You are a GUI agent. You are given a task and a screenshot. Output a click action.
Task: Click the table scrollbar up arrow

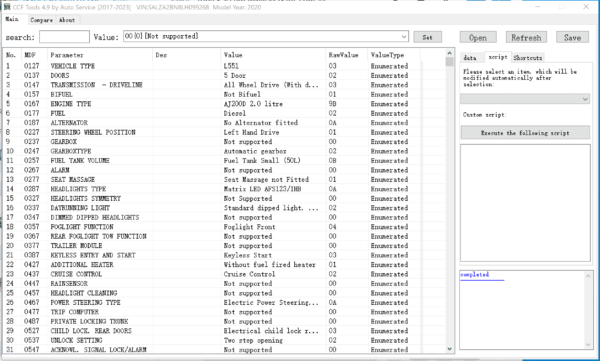coord(450,53)
